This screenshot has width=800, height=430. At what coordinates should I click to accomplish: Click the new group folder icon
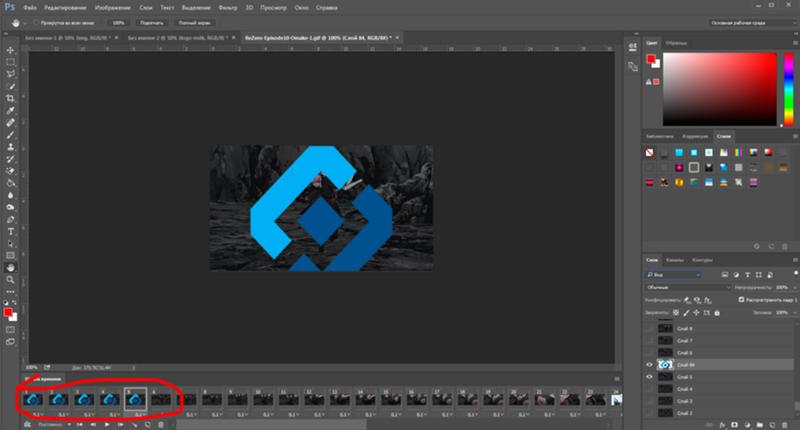point(760,424)
